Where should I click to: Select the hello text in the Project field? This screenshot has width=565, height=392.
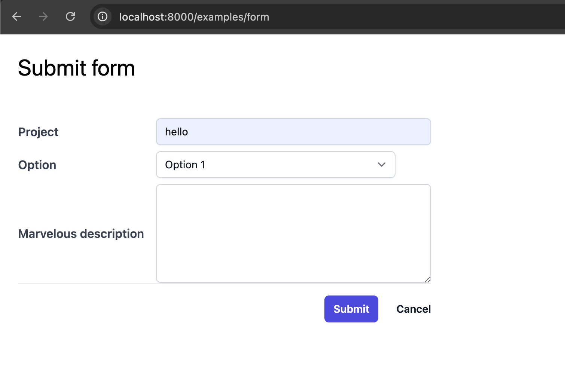click(176, 132)
